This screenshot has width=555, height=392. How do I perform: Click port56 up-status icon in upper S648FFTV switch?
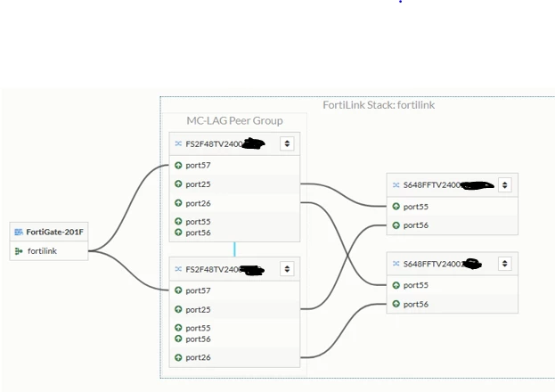coord(396,225)
